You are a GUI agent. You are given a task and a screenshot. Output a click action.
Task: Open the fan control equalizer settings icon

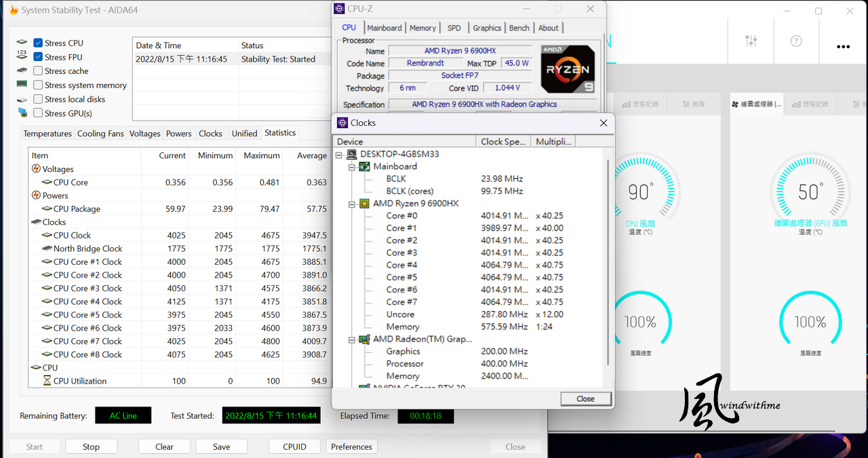[751, 41]
